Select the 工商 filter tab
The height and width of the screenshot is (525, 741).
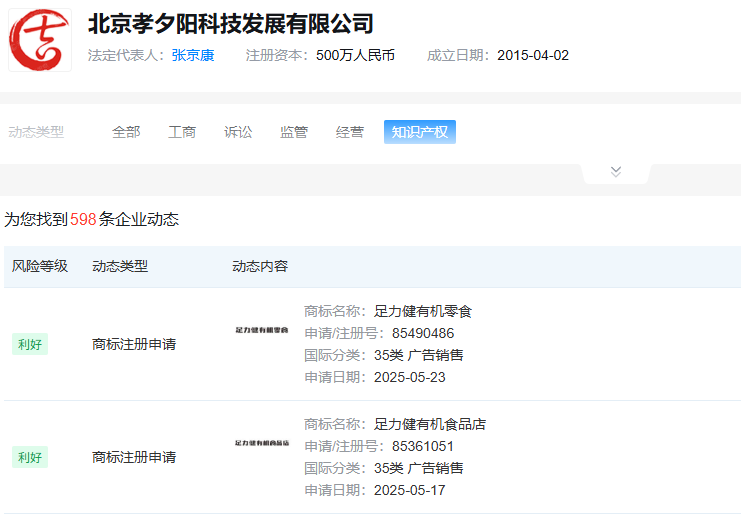[x=182, y=132]
